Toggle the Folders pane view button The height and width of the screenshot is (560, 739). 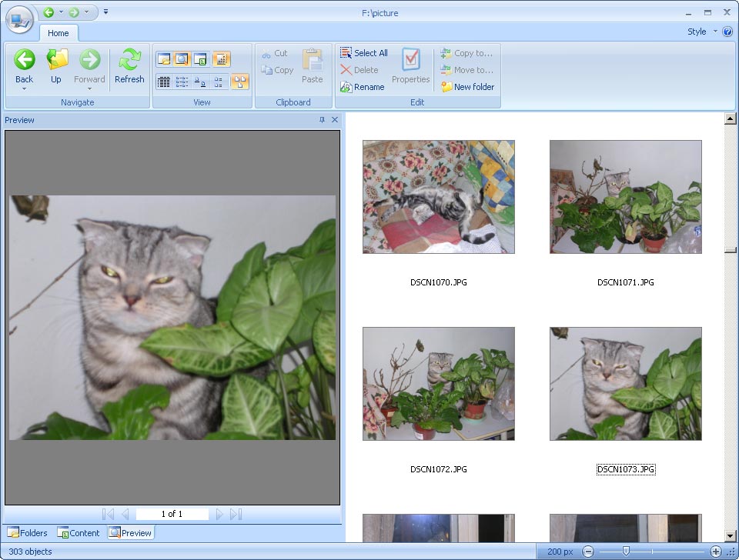click(163, 59)
